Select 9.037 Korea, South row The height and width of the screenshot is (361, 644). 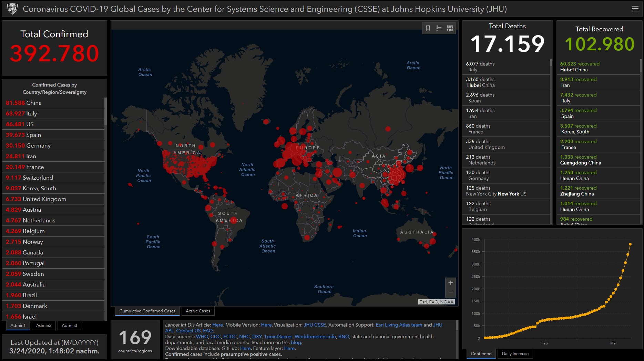[x=53, y=188]
